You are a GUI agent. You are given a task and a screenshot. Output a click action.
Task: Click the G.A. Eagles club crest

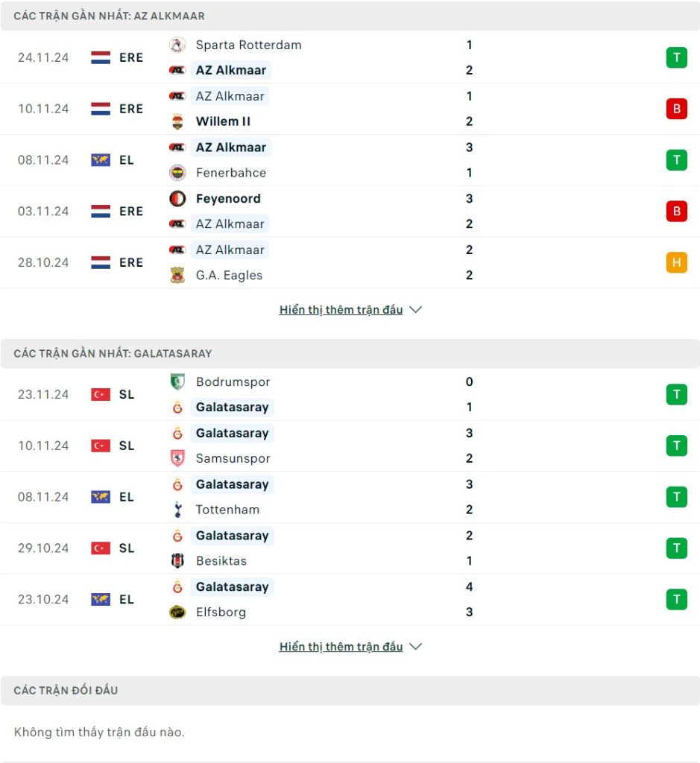click(177, 276)
